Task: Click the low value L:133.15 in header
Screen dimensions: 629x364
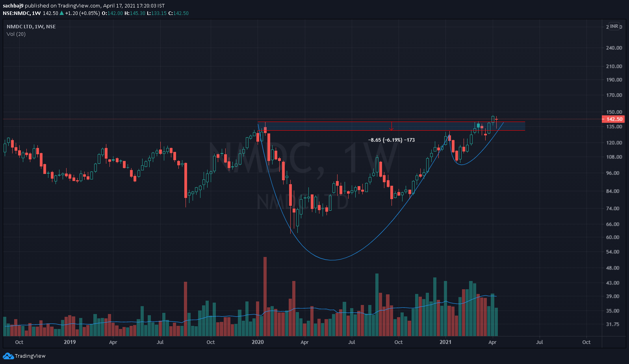Action: (157, 13)
